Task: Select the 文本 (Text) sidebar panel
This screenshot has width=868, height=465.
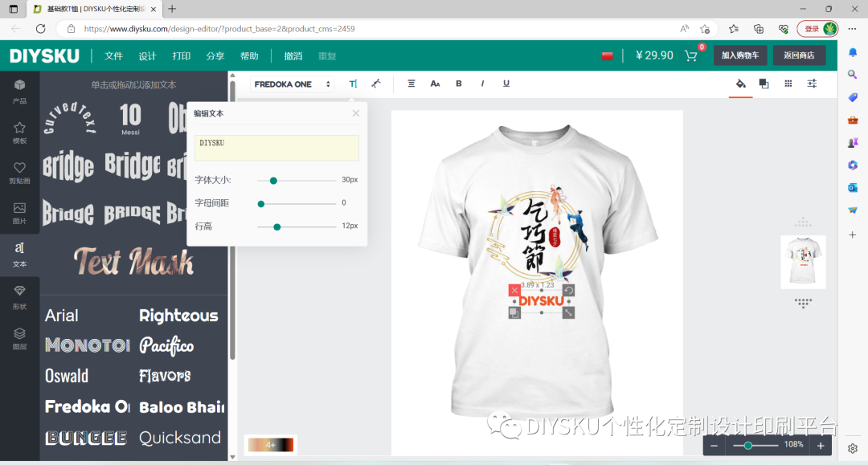Action: 19,255
